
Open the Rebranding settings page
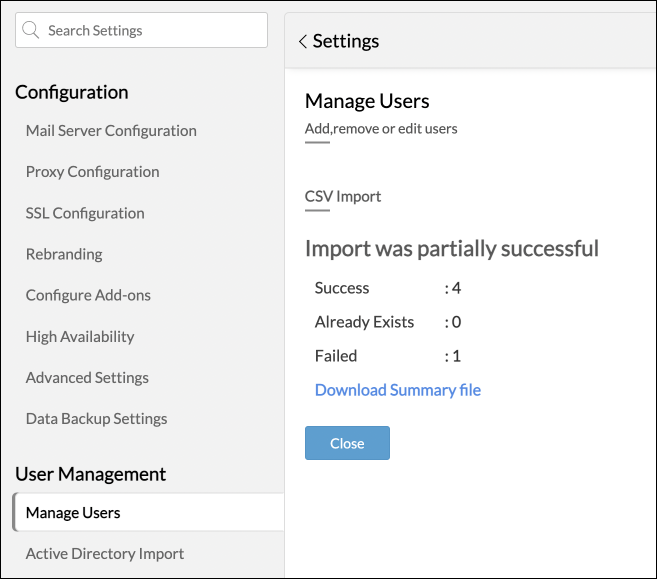[64, 254]
